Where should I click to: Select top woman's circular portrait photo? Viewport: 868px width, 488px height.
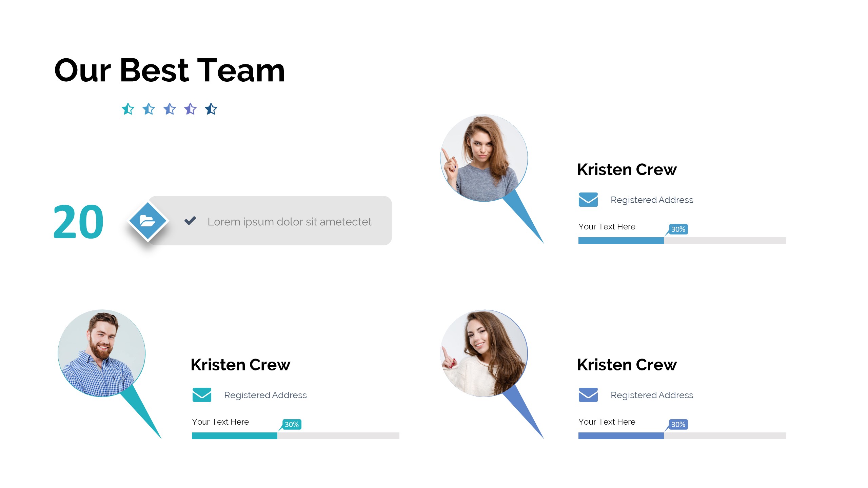[x=484, y=158]
